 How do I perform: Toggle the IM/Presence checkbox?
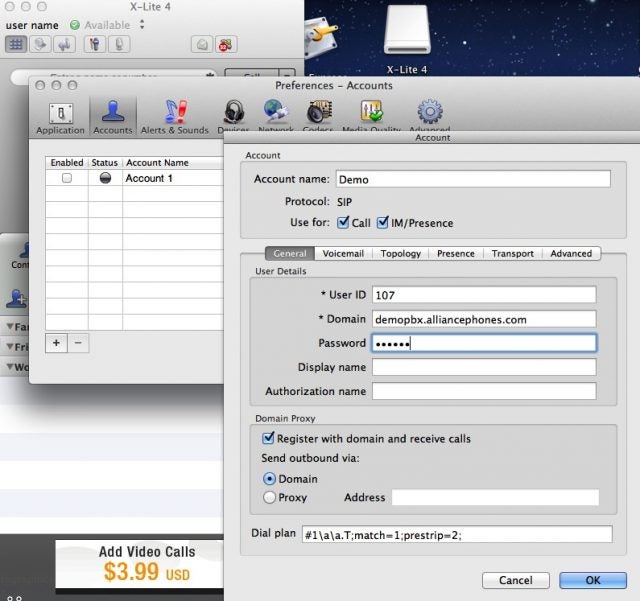pos(382,223)
